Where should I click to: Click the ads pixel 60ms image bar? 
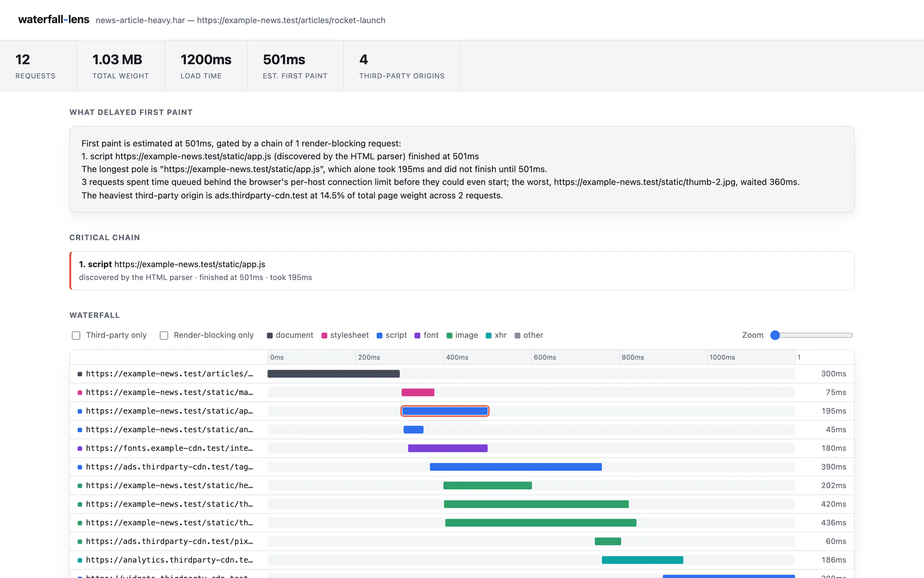click(608, 541)
